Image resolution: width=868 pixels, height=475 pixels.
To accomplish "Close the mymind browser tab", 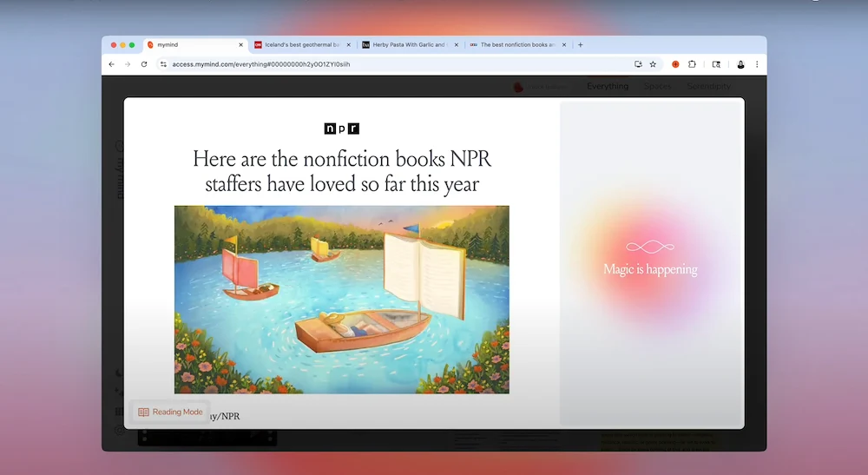I will (x=240, y=44).
